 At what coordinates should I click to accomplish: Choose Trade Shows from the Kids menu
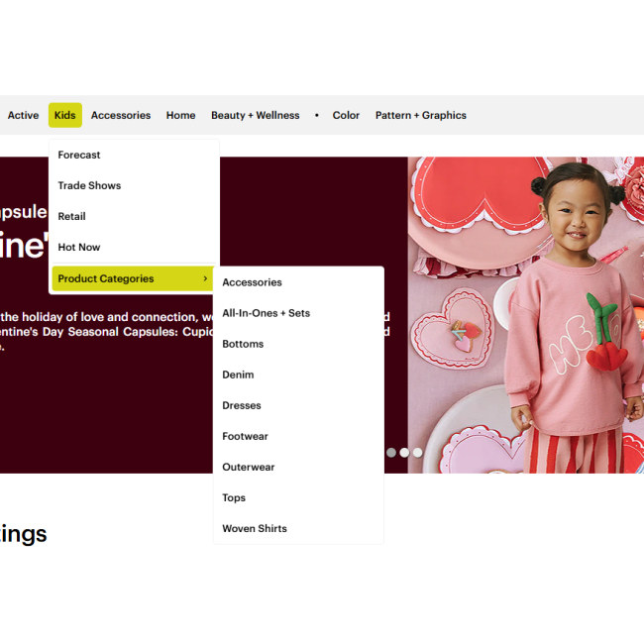pos(89,185)
